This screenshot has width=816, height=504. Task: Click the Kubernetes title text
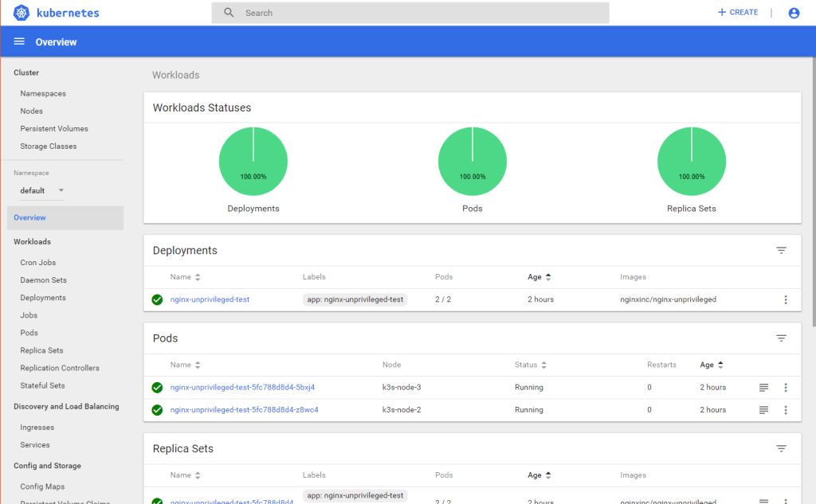(x=68, y=13)
